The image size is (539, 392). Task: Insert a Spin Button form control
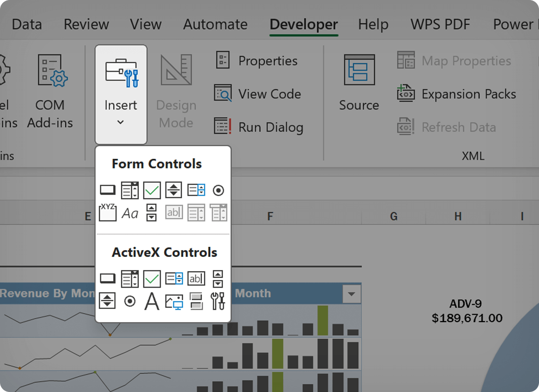click(x=174, y=190)
